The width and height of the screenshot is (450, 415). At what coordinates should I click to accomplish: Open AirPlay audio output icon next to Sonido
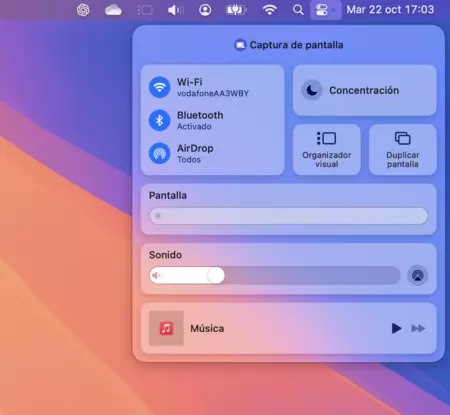(x=417, y=275)
